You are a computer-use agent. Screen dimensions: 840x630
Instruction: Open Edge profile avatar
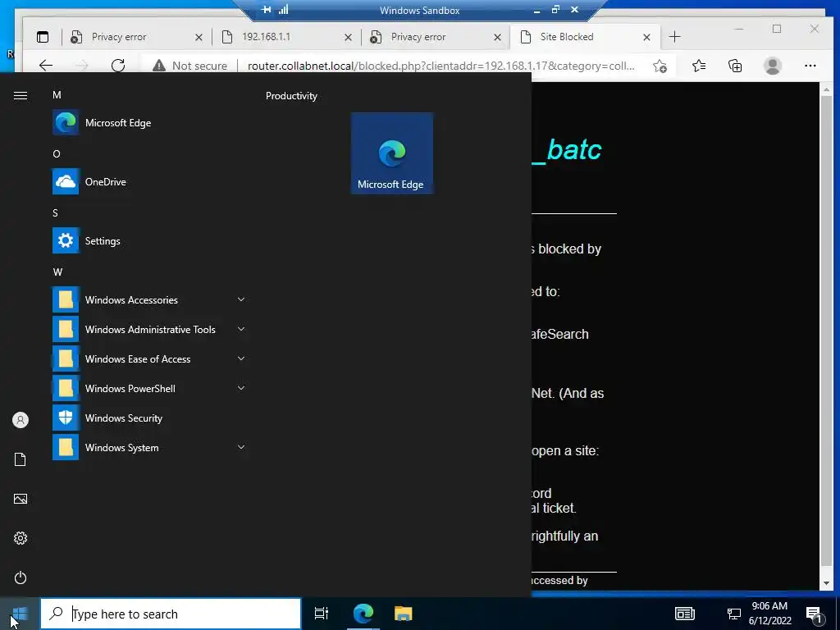pos(773,66)
